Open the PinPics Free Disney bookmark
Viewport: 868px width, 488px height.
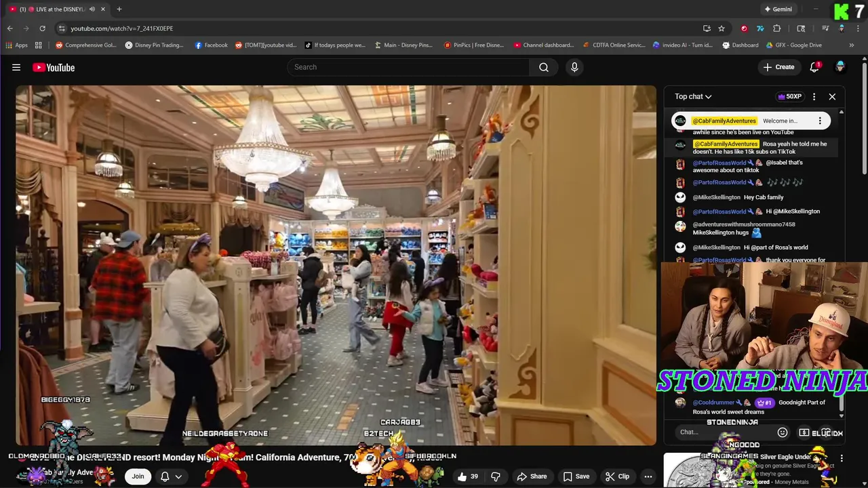coord(474,45)
